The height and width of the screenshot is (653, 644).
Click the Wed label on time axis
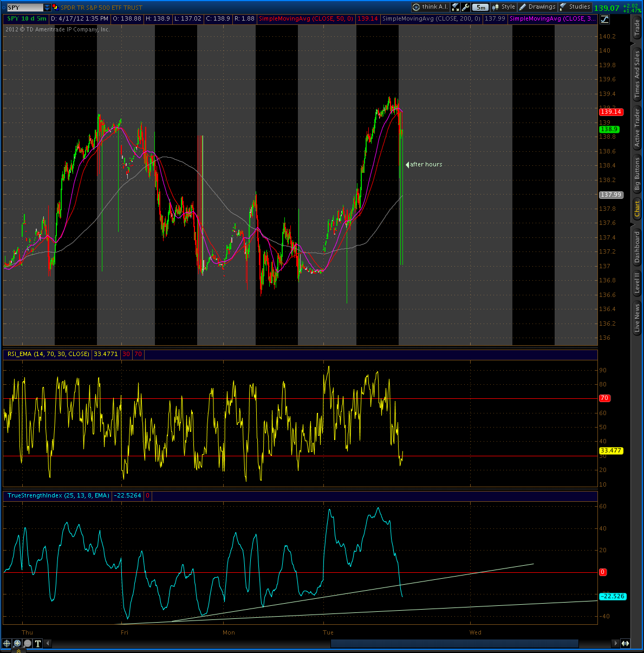[476, 632]
